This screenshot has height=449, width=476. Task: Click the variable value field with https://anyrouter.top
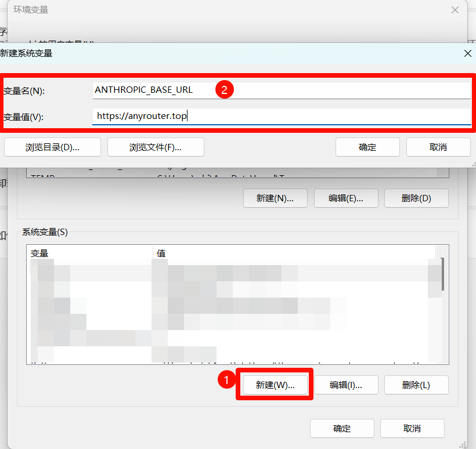282,116
